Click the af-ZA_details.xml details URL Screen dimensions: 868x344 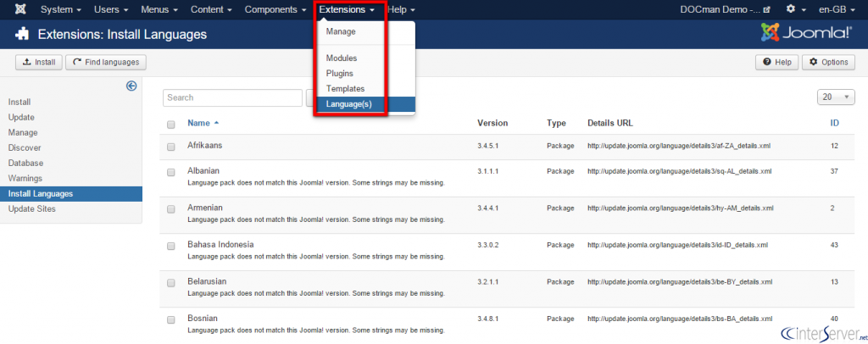[679, 146]
